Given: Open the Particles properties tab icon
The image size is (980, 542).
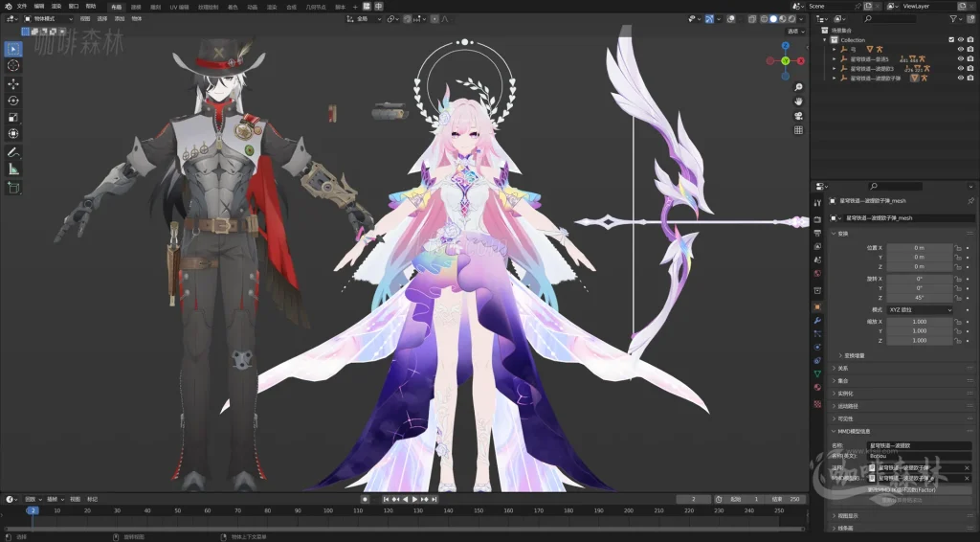Looking at the screenshot, I should [817, 334].
